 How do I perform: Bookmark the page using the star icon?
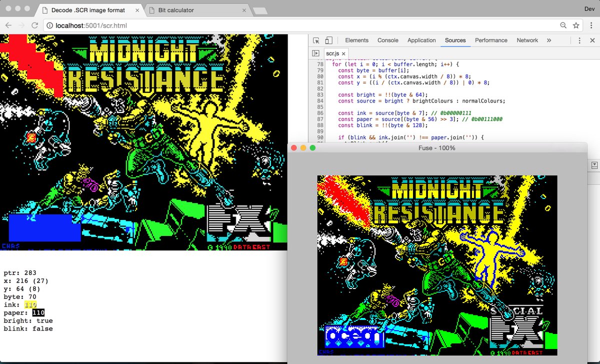(576, 25)
